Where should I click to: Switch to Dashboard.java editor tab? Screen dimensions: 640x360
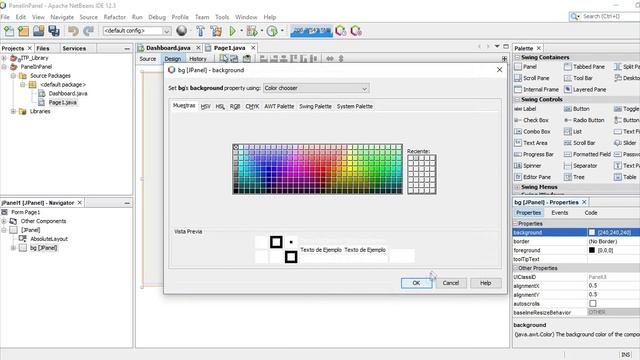168,48
